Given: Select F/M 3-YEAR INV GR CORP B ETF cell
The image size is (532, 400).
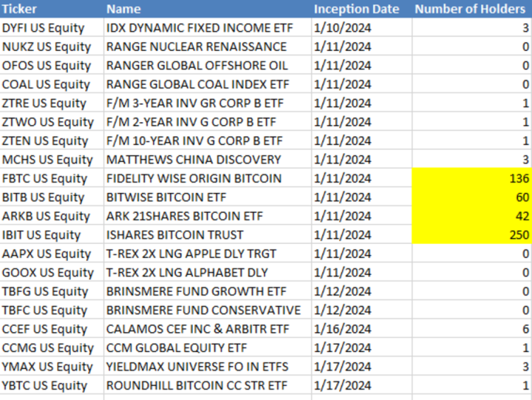Looking at the screenshot, I should point(208,103).
